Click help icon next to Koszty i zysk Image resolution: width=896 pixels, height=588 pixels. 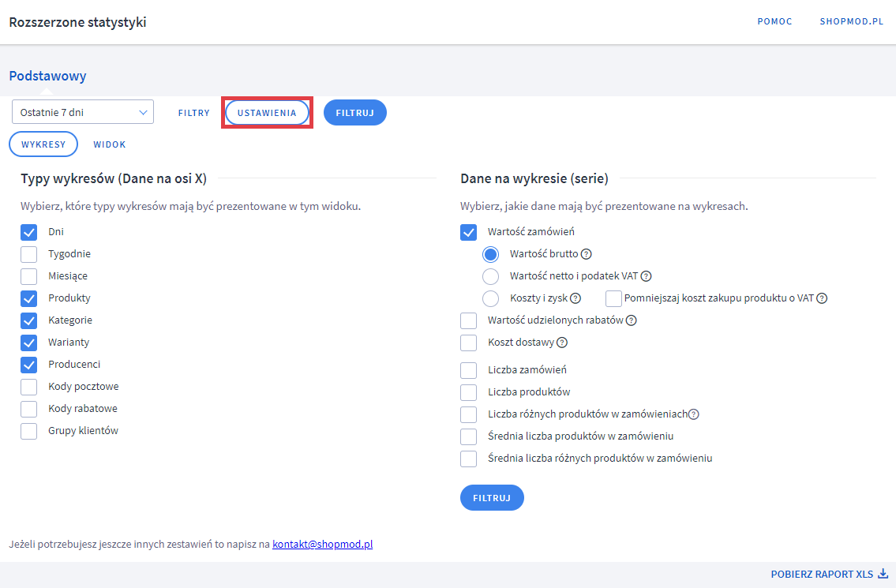click(x=575, y=298)
